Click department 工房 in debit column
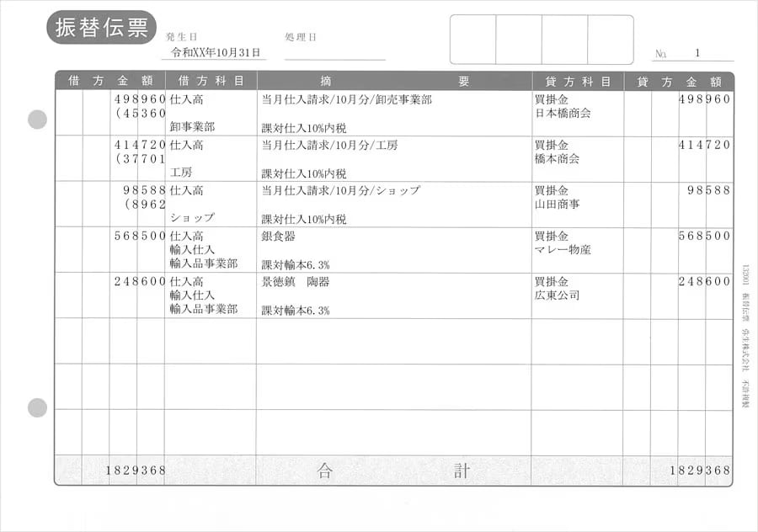Viewport: 758px width, 532px height. pos(181,172)
